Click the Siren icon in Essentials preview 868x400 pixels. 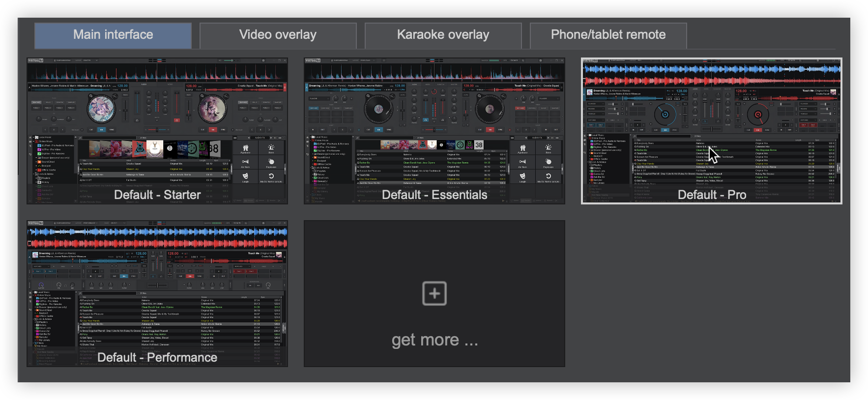548,147
